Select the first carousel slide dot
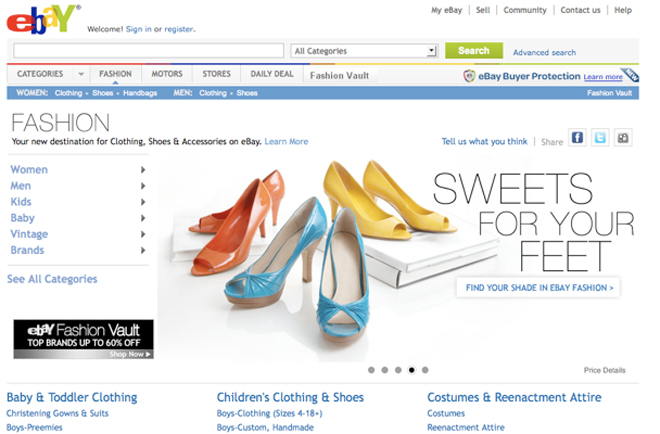The height and width of the screenshot is (434, 660). coord(371,370)
